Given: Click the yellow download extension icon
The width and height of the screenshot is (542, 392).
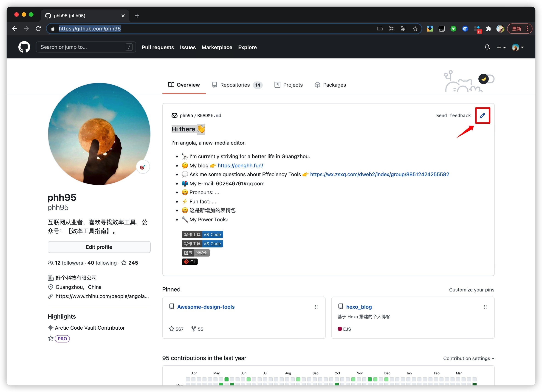Looking at the screenshot, I should pos(430,29).
